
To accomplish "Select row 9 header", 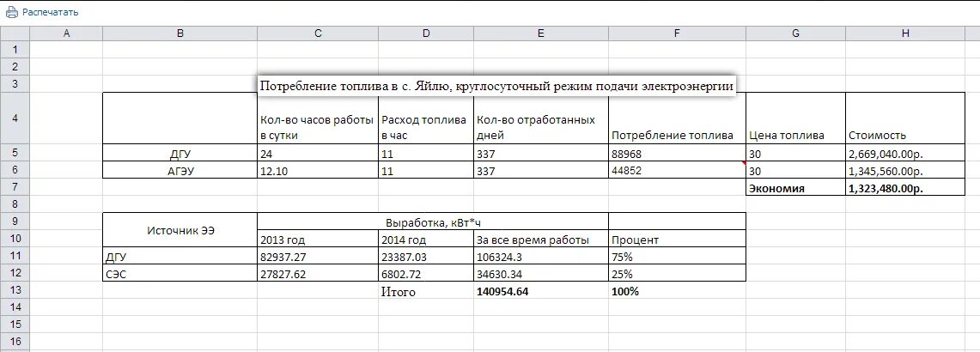I will click(x=15, y=222).
